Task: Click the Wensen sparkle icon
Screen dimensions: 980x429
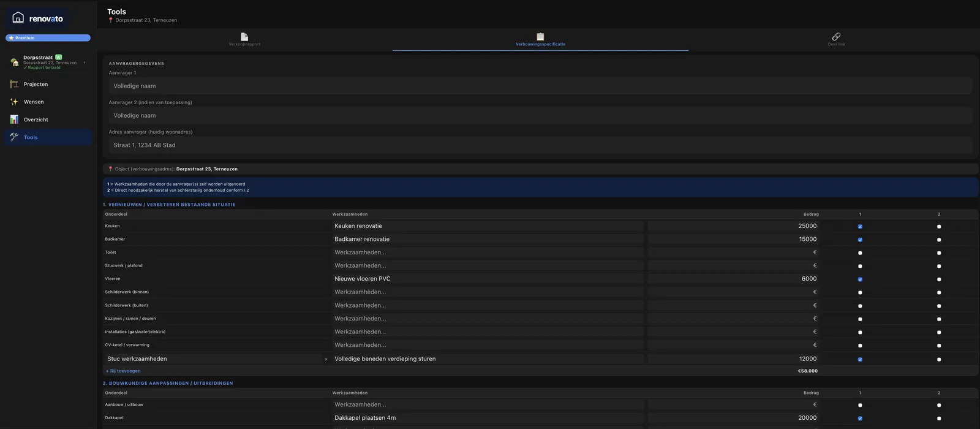Action: pos(14,102)
